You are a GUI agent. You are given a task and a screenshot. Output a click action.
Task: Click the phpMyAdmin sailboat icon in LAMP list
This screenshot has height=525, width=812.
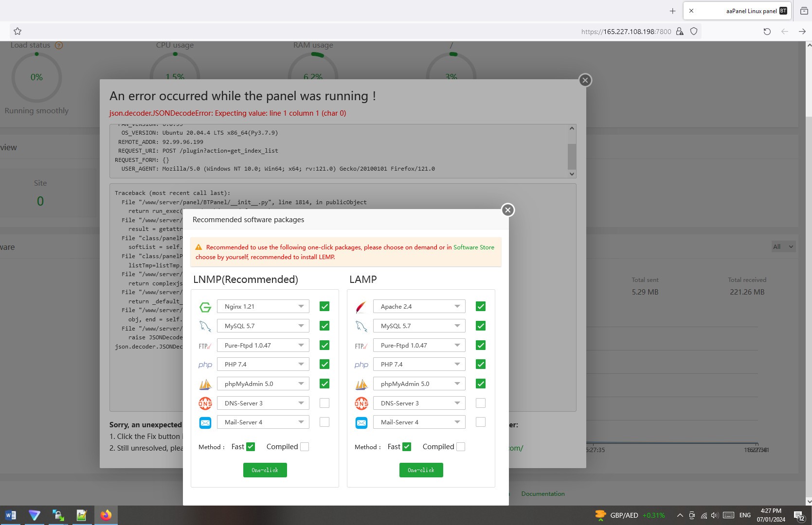(361, 384)
